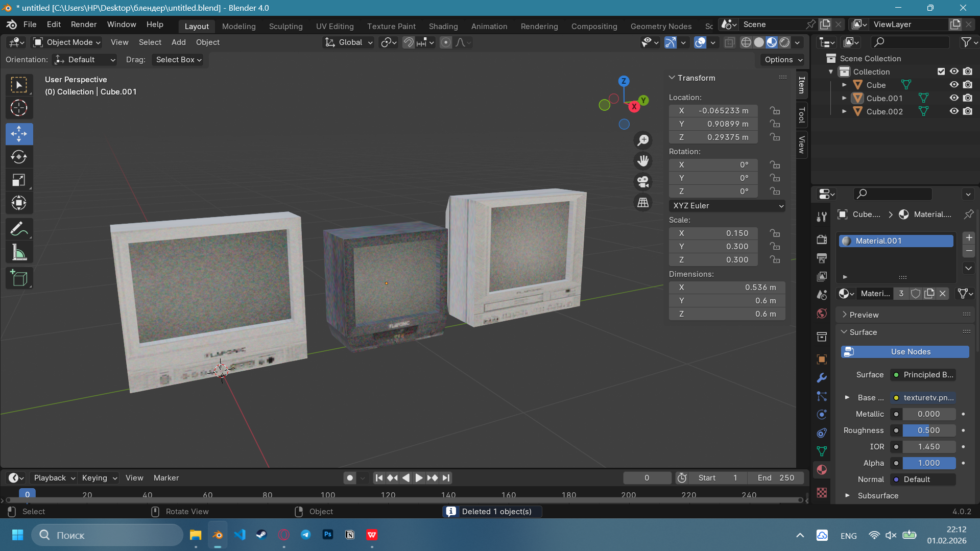Select the Measure tool
The height and width of the screenshot is (551, 980).
(19, 252)
